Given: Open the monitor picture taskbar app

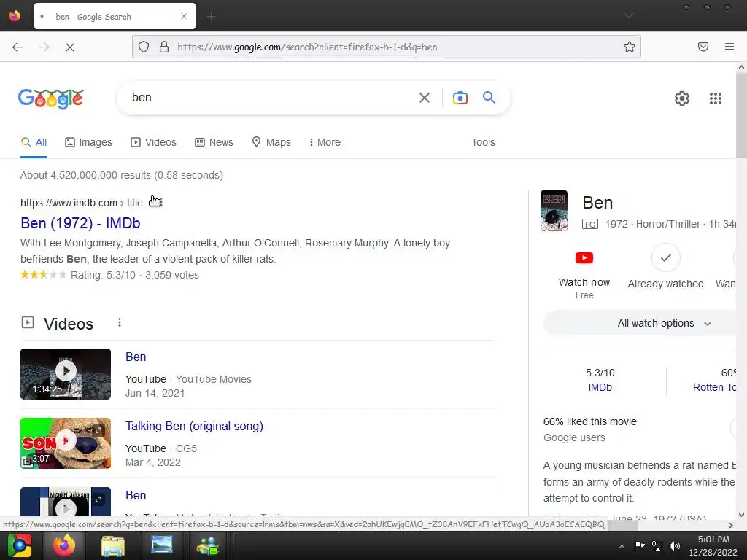Looking at the screenshot, I should (162, 545).
